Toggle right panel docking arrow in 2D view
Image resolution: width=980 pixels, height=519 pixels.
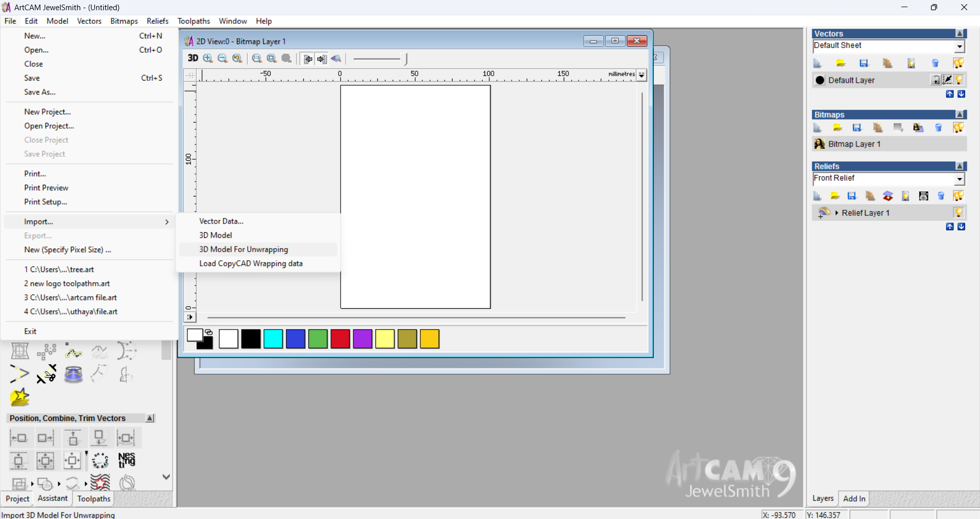pos(322,59)
